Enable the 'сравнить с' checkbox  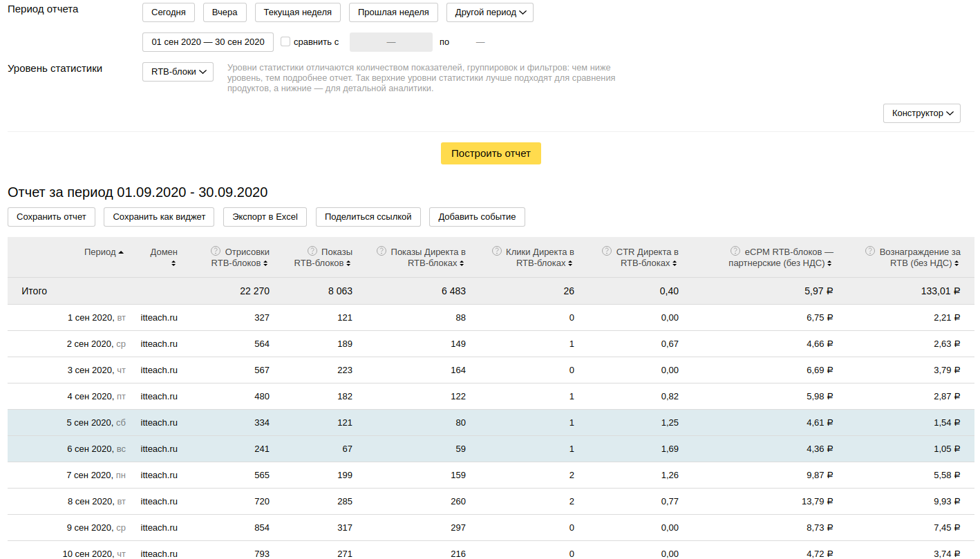click(285, 42)
